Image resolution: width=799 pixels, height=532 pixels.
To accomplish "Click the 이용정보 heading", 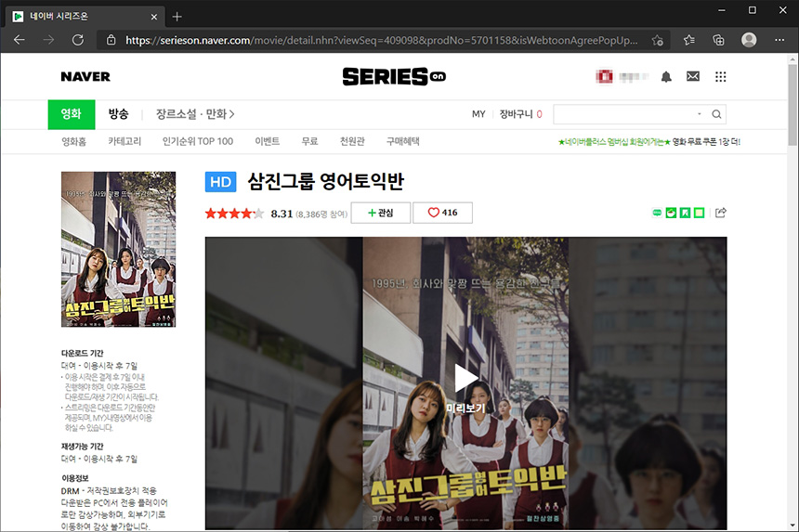I will (x=75, y=478).
